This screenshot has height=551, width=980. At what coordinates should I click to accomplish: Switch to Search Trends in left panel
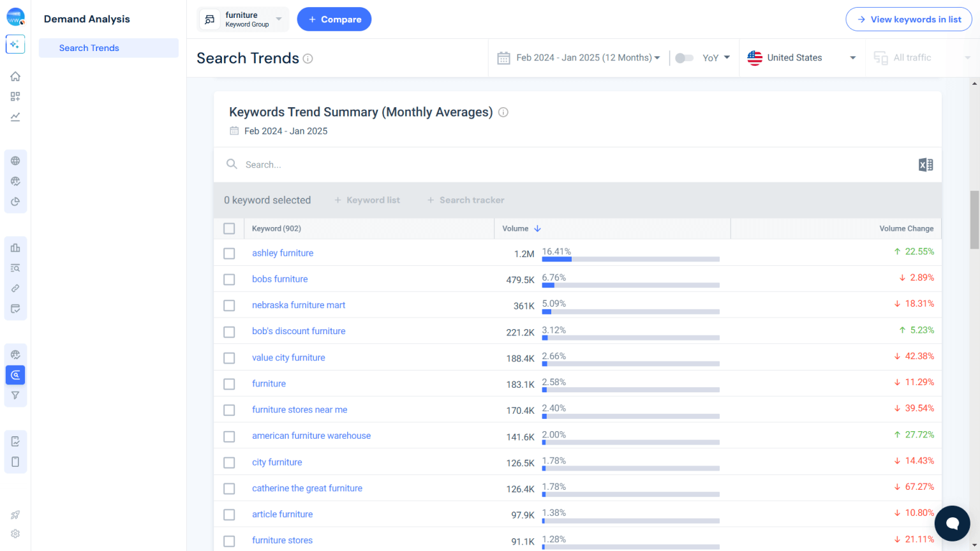coord(89,48)
